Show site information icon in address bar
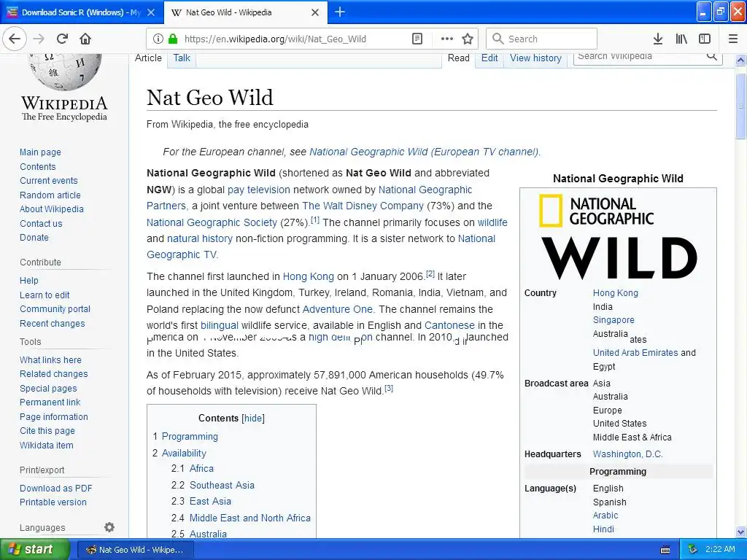747x560 pixels. (158, 39)
